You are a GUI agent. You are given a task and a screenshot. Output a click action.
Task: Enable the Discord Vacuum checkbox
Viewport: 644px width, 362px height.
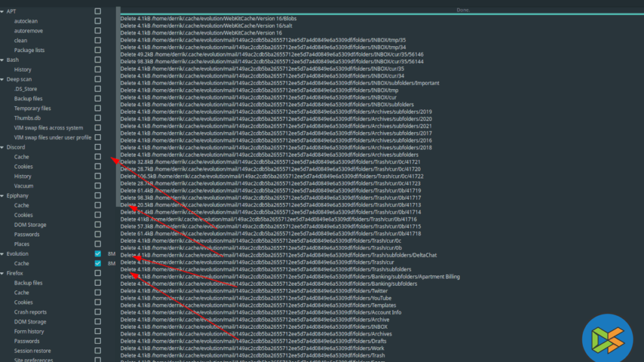coord(98,186)
